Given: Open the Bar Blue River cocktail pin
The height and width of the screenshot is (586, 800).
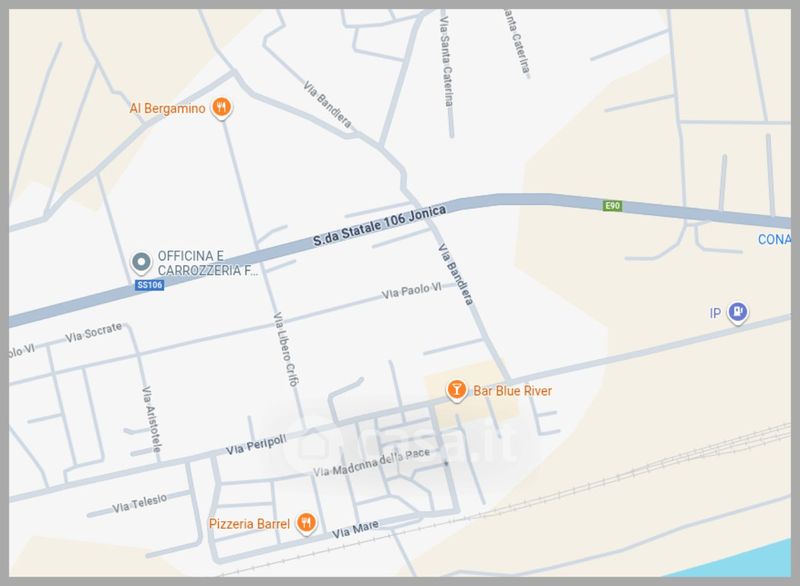Looking at the screenshot, I should [x=456, y=390].
